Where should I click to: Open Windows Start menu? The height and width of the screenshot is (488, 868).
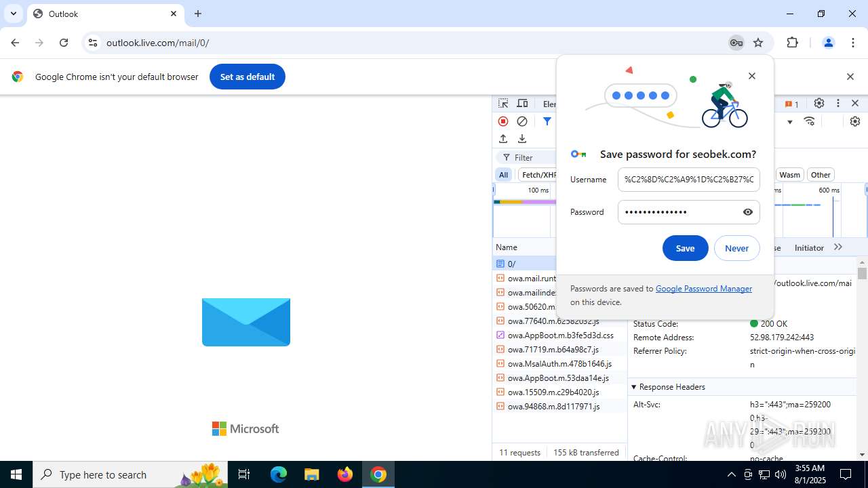tap(16, 474)
